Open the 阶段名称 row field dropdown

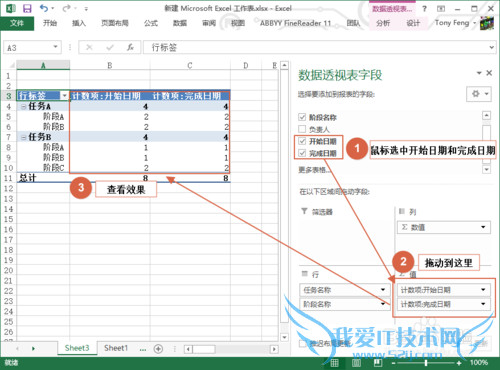click(x=383, y=304)
